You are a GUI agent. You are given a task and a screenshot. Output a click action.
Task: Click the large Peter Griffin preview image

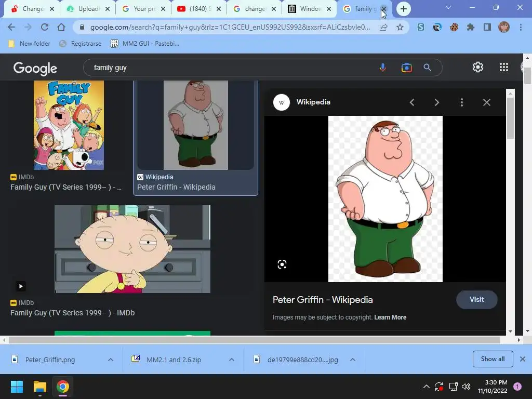click(385, 199)
